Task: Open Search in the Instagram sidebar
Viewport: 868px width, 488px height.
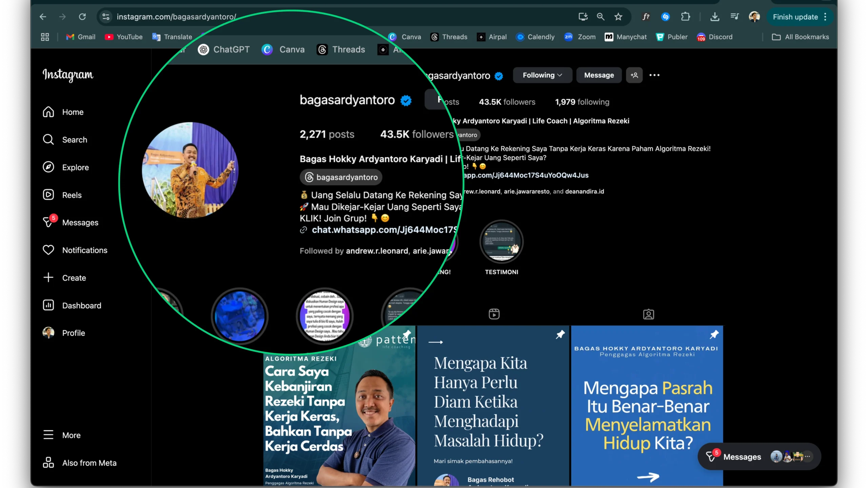Action: point(65,140)
